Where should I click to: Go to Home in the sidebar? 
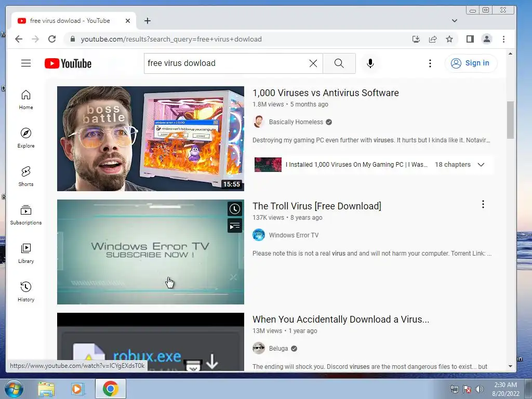[x=26, y=100]
